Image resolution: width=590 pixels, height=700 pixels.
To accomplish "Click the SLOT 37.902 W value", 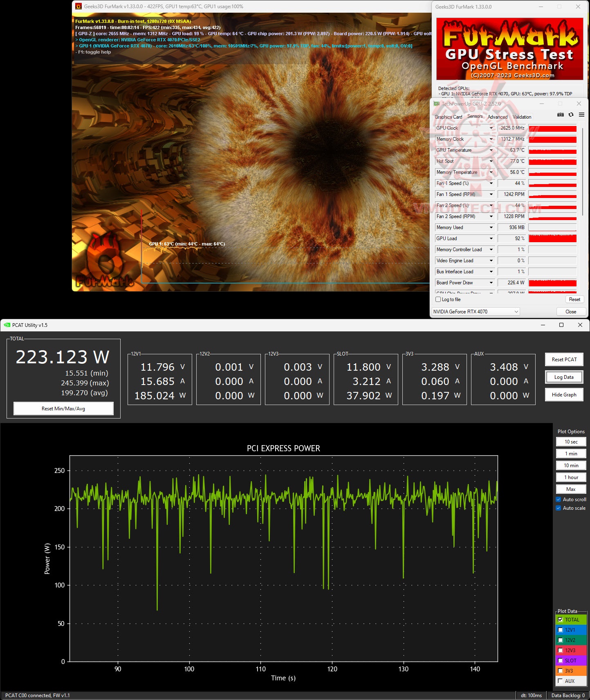I will click(367, 396).
